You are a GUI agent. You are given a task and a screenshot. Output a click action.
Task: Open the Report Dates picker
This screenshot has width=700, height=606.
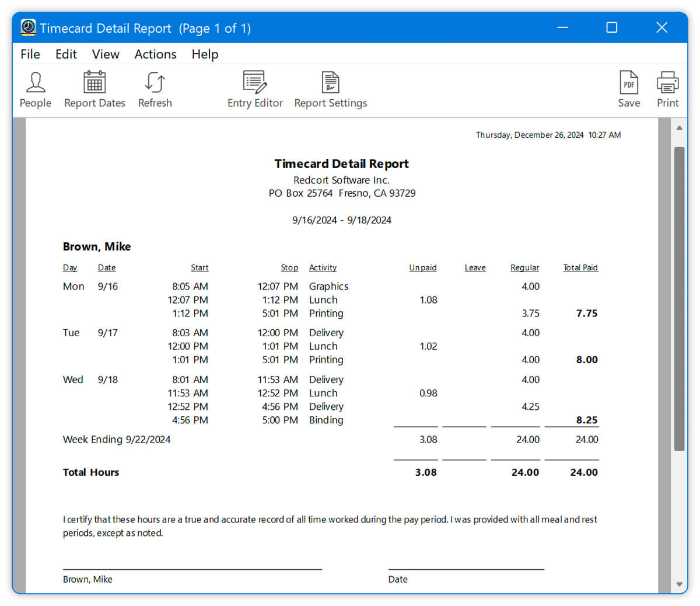click(x=94, y=89)
